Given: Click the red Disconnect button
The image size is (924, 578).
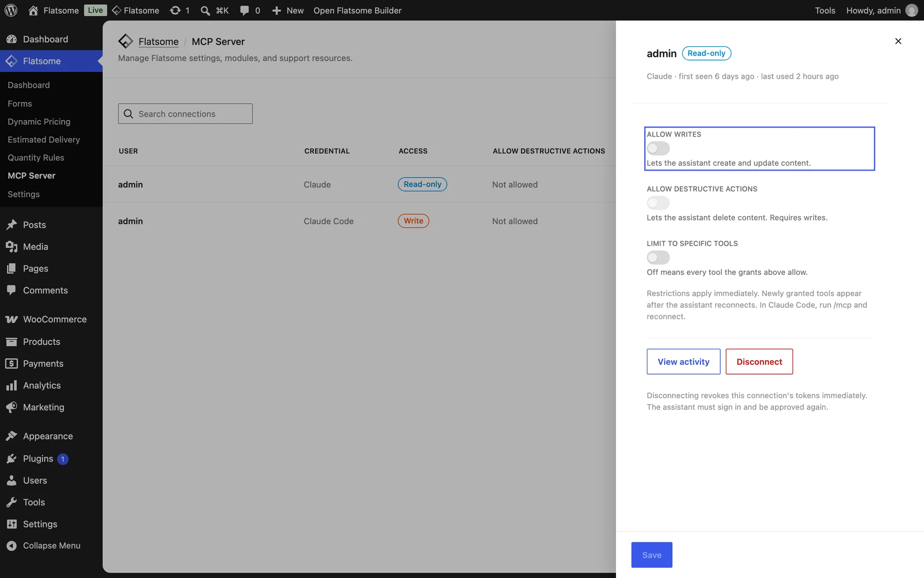Looking at the screenshot, I should (759, 362).
